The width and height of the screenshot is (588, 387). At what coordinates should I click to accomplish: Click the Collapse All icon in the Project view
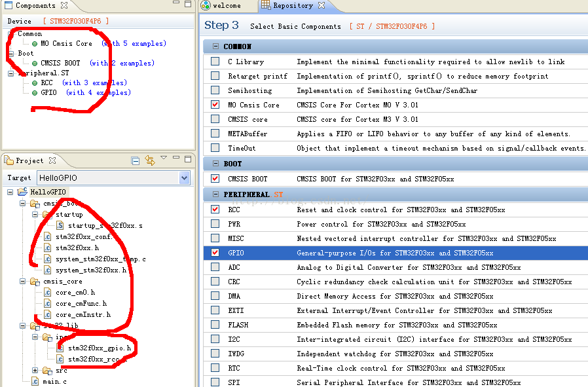(x=136, y=161)
